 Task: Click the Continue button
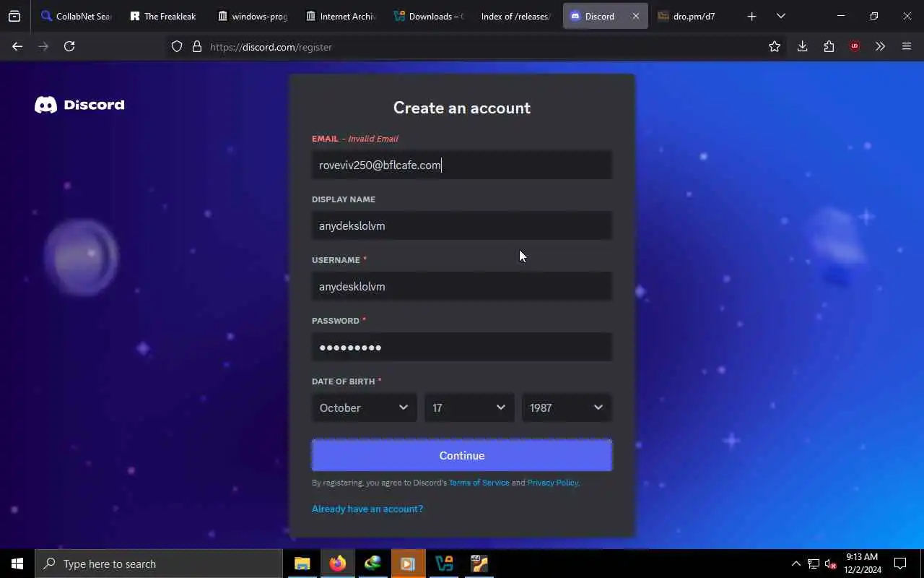coord(462,455)
